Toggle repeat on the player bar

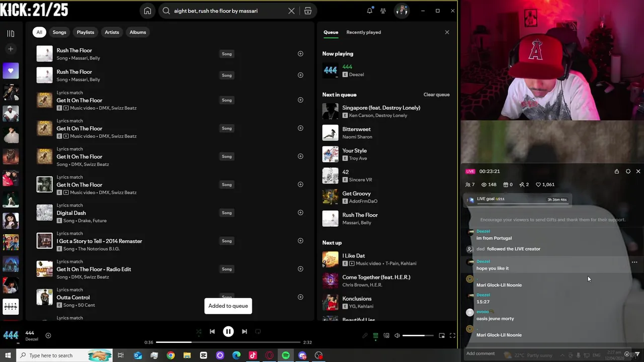coord(258,331)
